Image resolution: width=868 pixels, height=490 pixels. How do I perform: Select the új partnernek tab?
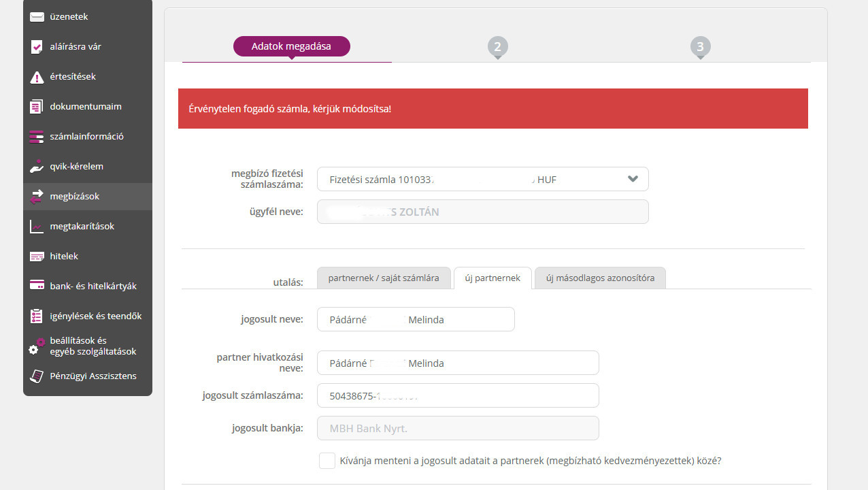(493, 278)
